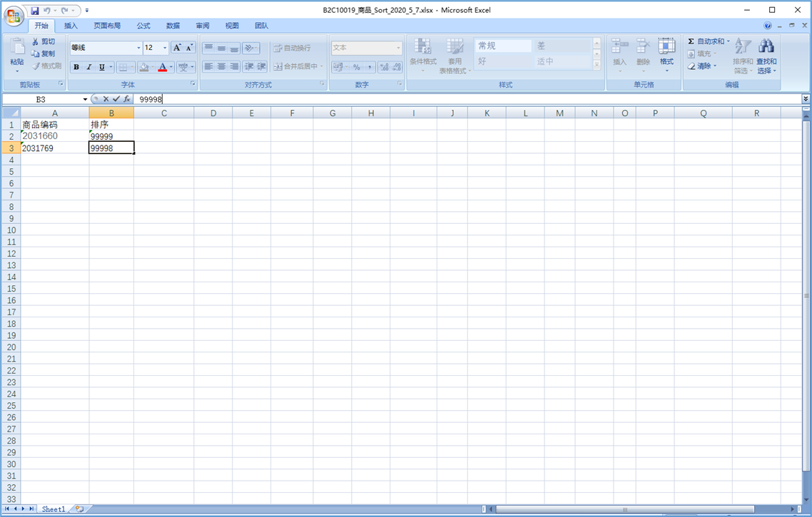Viewport: 812px width, 517px height.
Task: Click the decrease decimal icon
Action: click(397, 67)
